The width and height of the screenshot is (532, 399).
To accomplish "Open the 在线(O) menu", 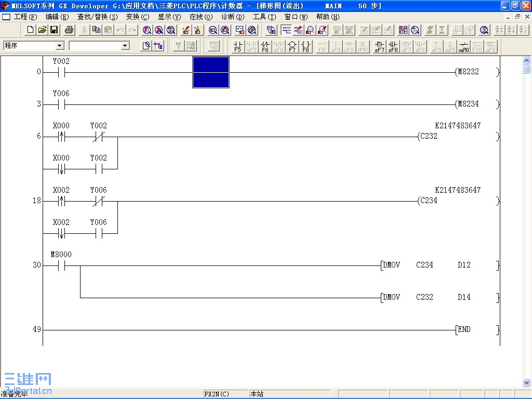I will click(x=201, y=17).
